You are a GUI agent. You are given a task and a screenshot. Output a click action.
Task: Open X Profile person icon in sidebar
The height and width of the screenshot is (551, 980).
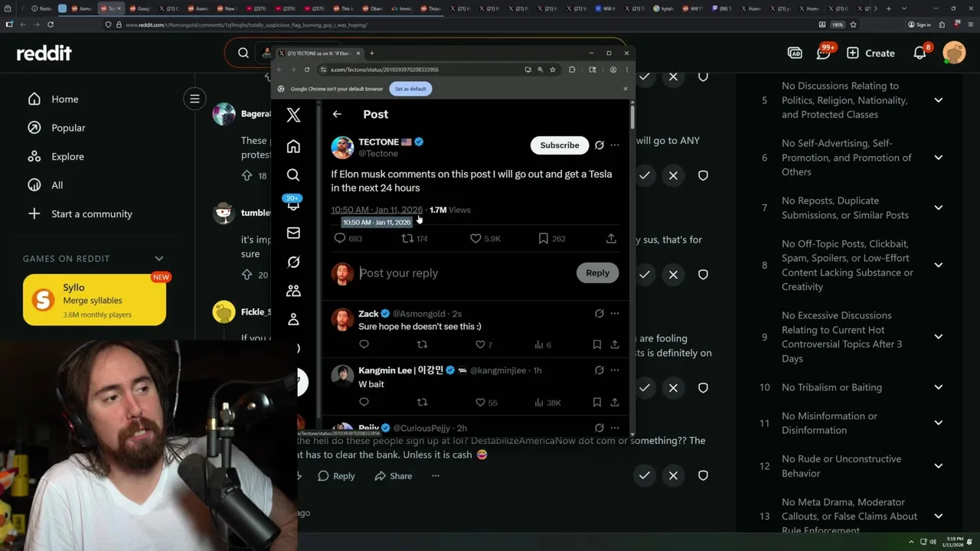click(293, 319)
